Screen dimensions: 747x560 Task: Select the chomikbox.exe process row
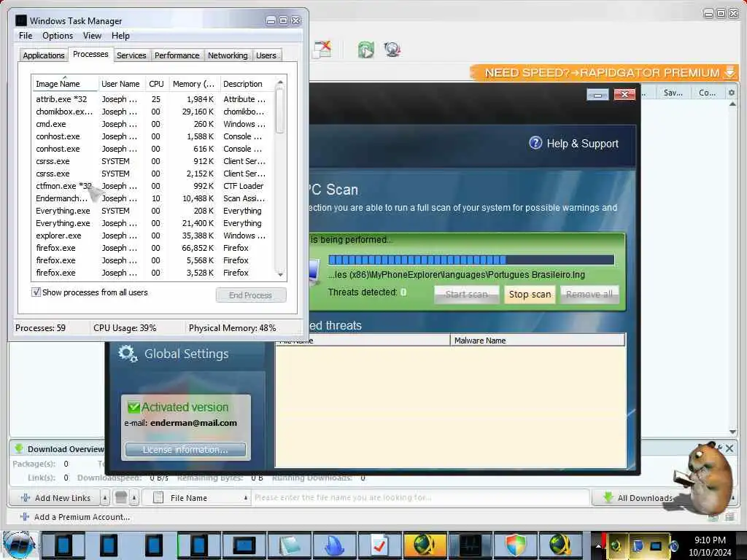tap(152, 112)
